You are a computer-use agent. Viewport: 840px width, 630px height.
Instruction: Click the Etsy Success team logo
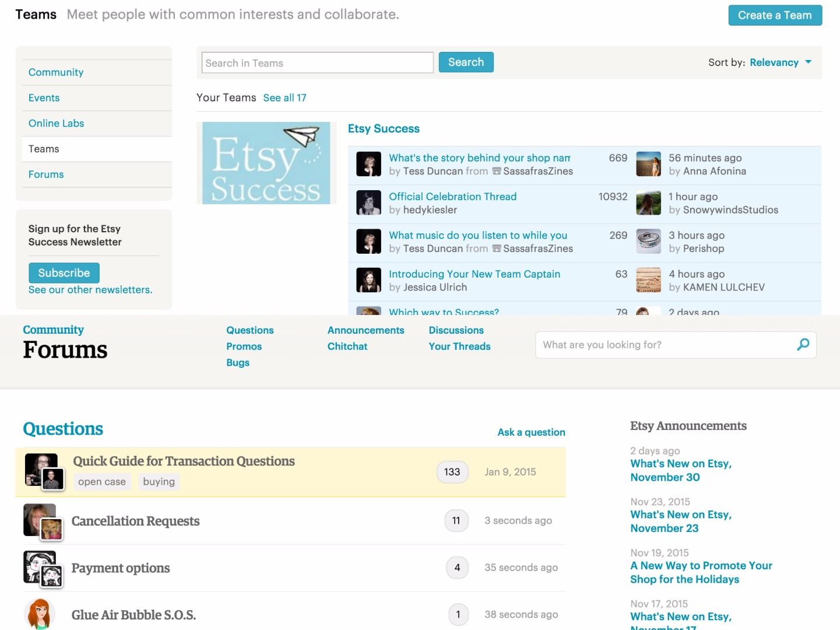267,162
